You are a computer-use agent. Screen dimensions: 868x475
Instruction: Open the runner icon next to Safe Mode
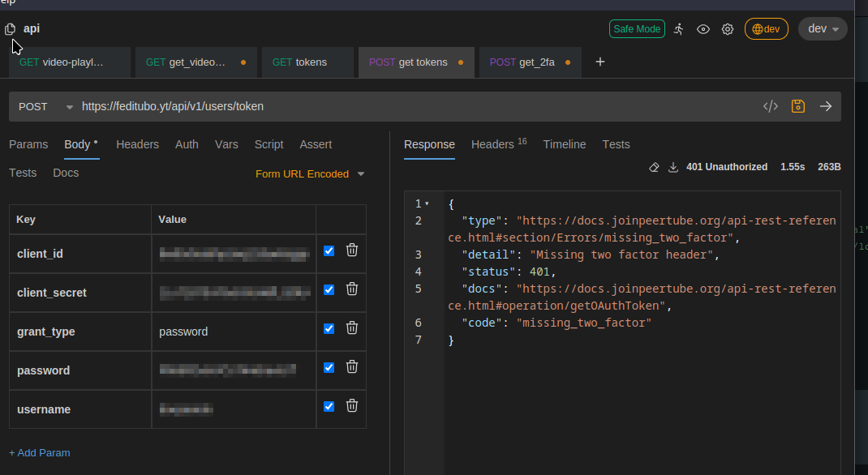679,29
